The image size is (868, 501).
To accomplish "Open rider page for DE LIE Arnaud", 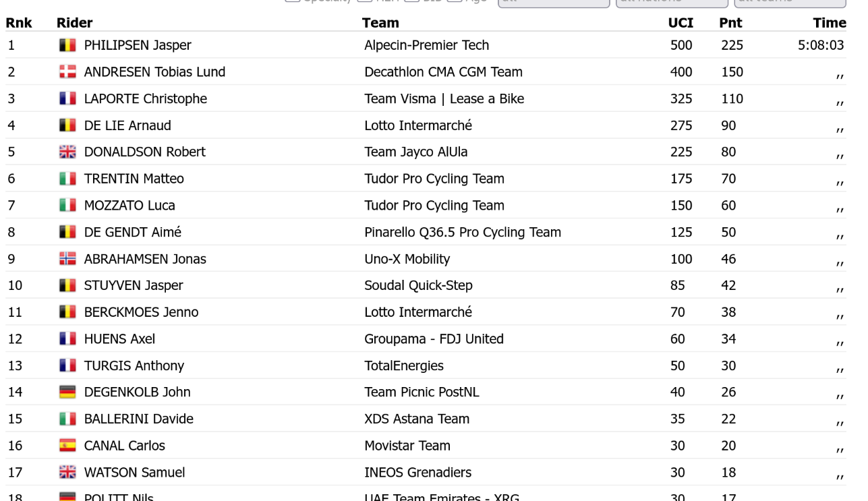I will pos(127,125).
